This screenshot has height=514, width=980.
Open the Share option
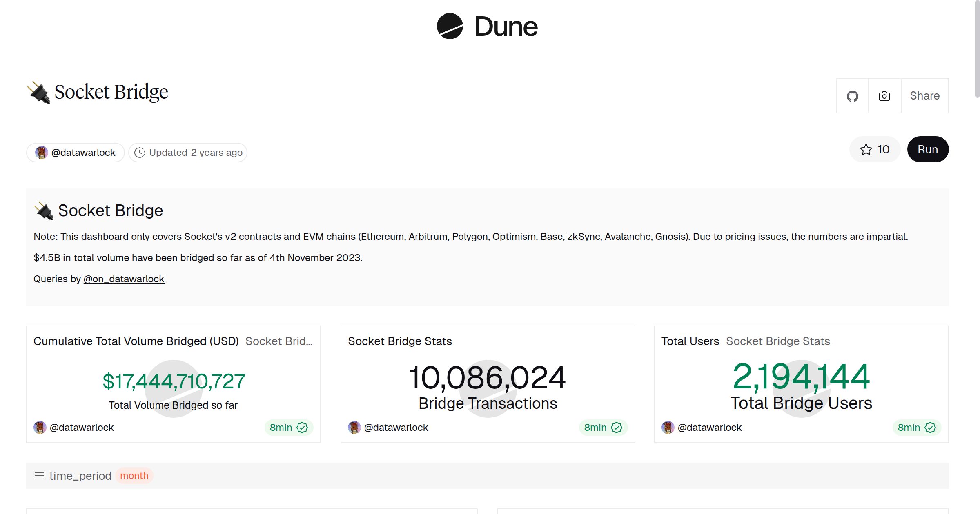coord(924,96)
